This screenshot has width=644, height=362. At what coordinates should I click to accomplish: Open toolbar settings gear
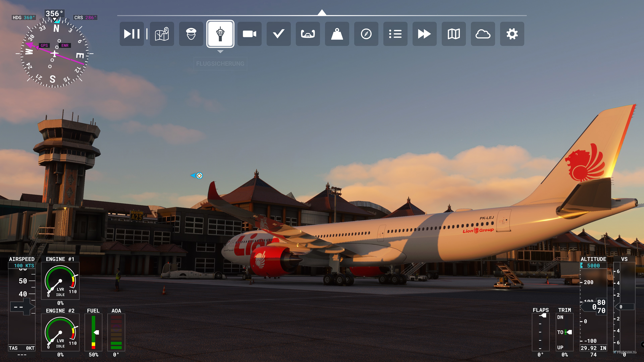click(x=512, y=34)
